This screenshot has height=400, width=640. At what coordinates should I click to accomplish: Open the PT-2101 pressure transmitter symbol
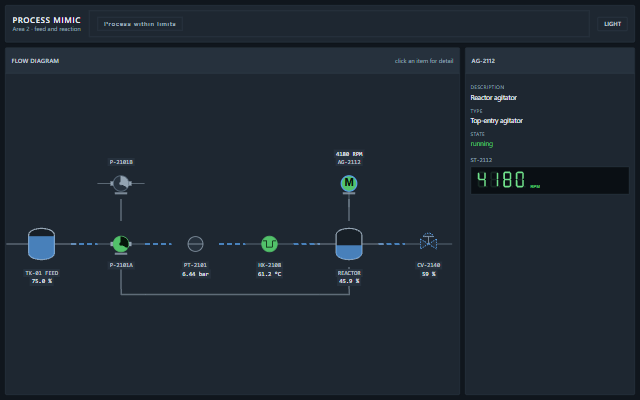(x=195, y=244)
